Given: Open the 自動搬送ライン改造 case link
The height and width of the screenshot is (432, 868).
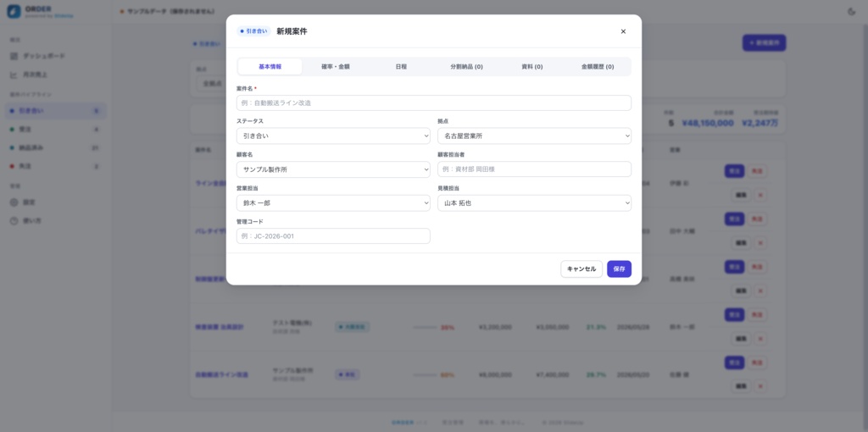Looking at the screenshot, I should point(221,375).
